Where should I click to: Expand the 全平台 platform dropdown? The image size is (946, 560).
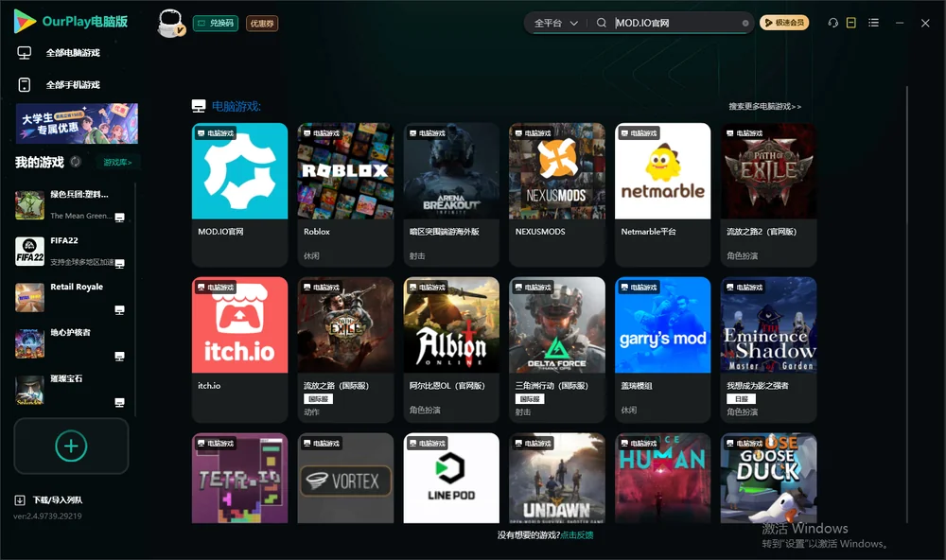click(x=555, y=23)
